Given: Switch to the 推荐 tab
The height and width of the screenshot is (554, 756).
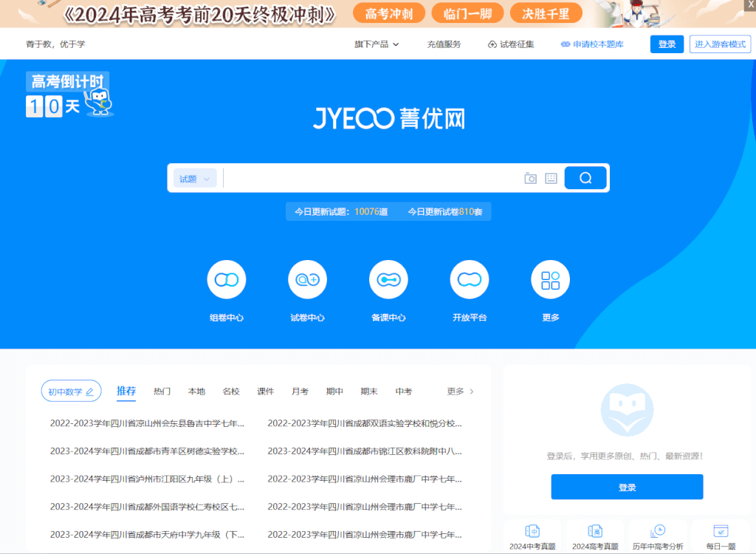Looking at the screenshot, I should (126, 391).
